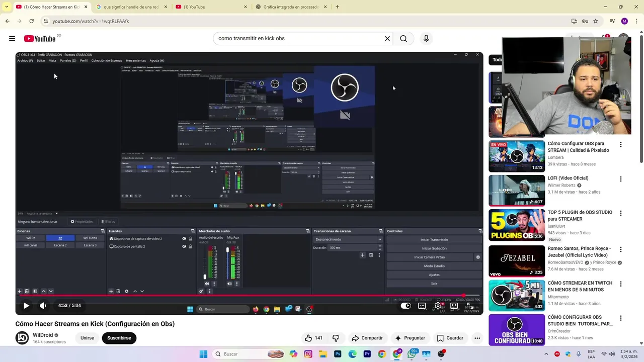Image resolution: width=644 pixels, height=362 pixels.
Task: Enter fullscreen on the video
Action: pos(469,306)
